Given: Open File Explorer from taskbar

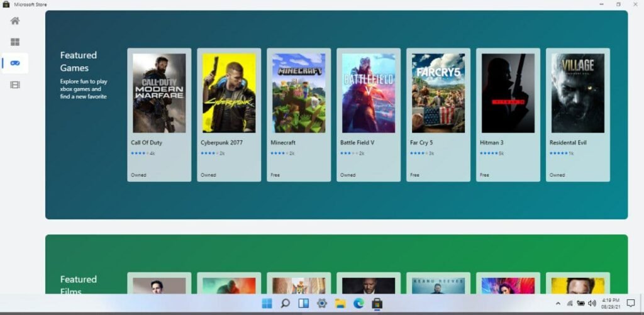Looking at the screenshot, I should click(x=340, y=304).
